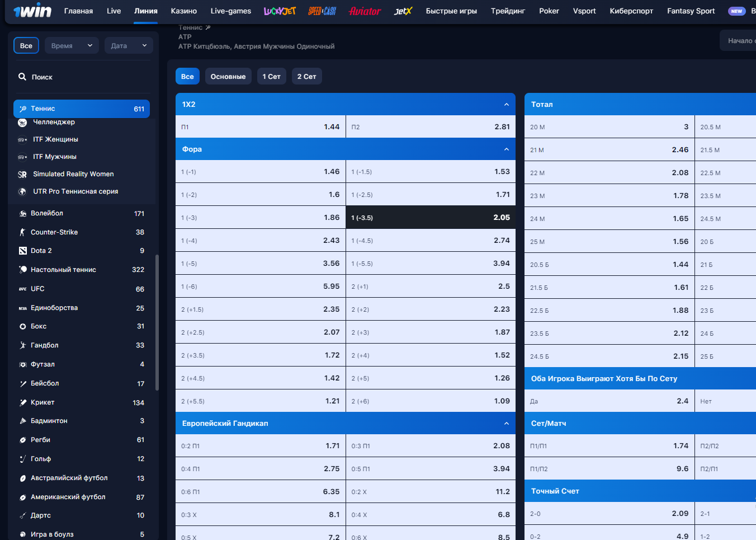Open the Быстрые игры nav item
This screenshot has width=756, height=540.
(x=451, y=11)
